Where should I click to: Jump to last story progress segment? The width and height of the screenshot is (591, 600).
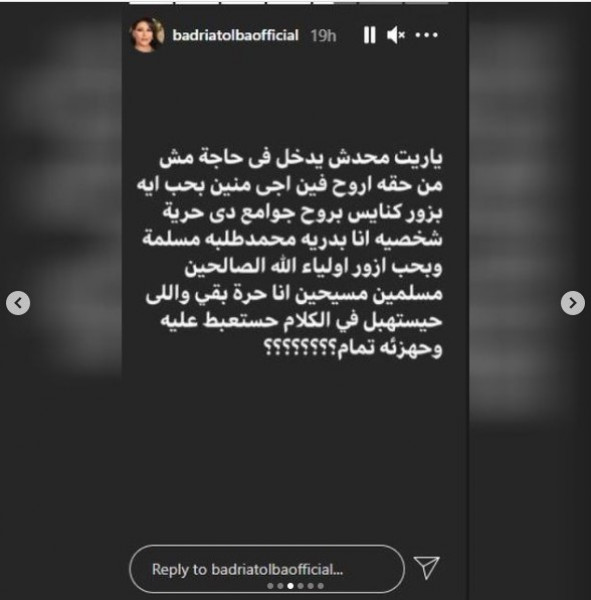click(x=427, y=3)
